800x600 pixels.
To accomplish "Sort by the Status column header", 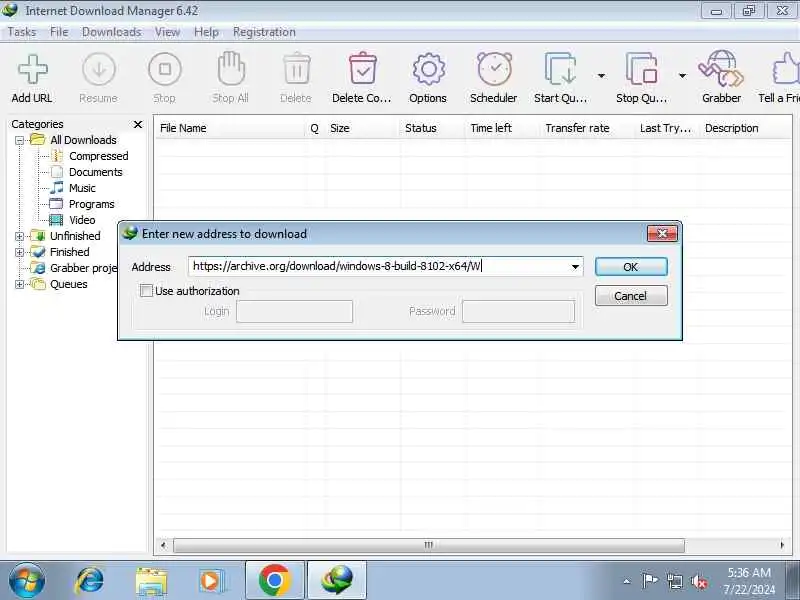I will (x=432, y=128).
